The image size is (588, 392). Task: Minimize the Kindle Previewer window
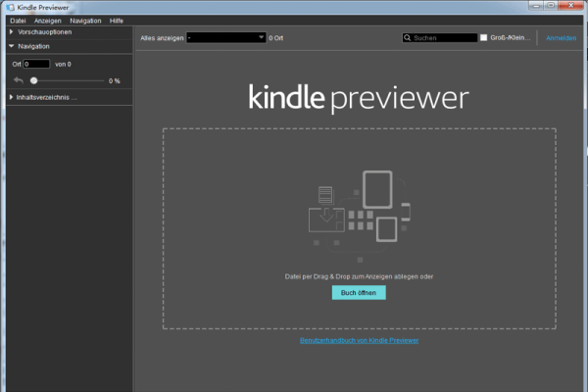[536, 6]
